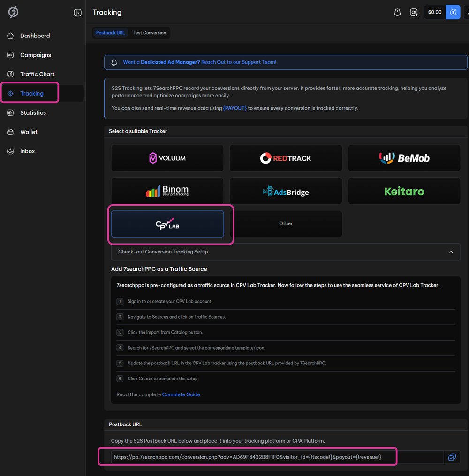Click the Inbox icon in sidebar

tap(10, 151)
